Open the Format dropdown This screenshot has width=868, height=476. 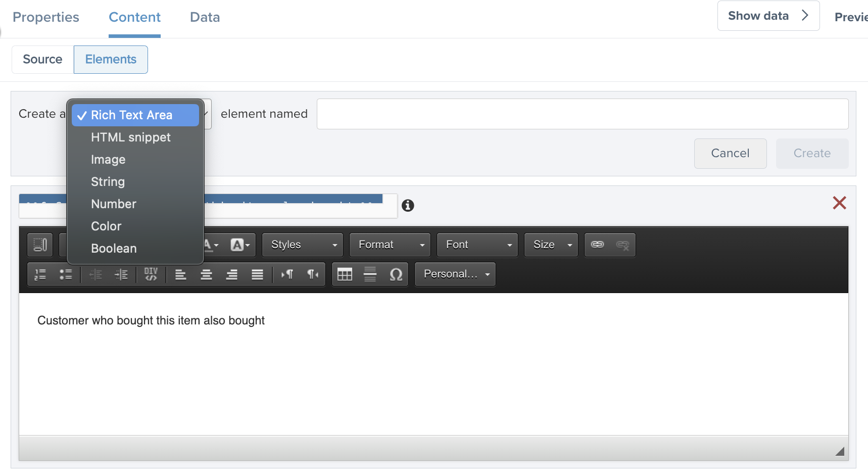[390, 245]
